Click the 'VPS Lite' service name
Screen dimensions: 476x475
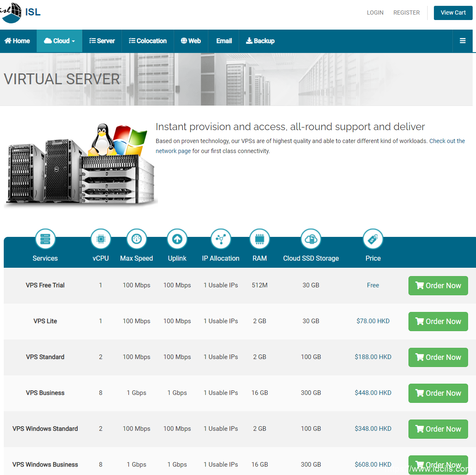(x=45, y=321)
